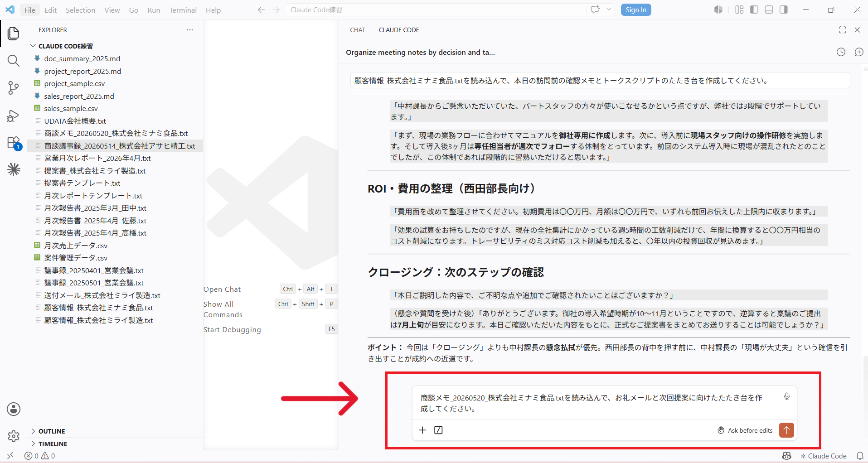Toggle the bottom panel
Screen dimensions: 868x463
pyautogui.click(x=769, y=10)
